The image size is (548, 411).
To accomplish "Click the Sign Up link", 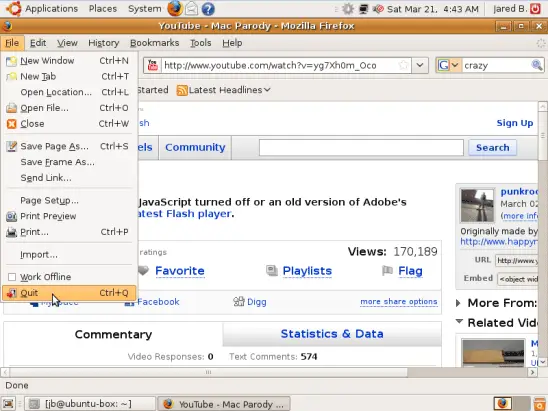I will click(515, 123).
